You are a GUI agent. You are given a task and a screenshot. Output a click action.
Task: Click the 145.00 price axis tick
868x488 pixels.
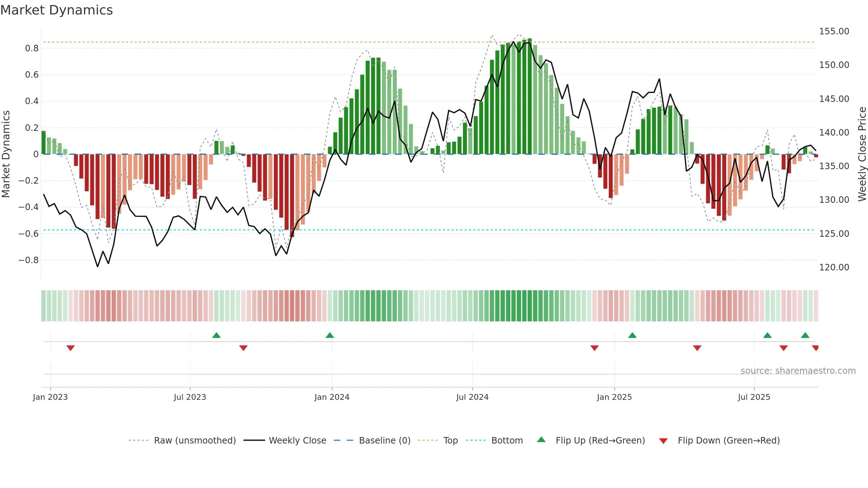click(834, 99)
